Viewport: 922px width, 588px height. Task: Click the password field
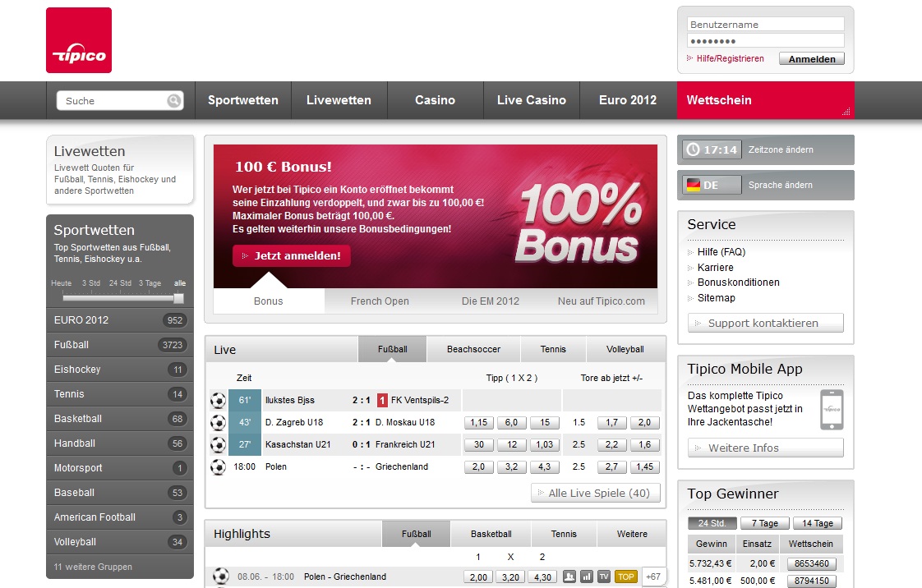[x=766, y=40]
